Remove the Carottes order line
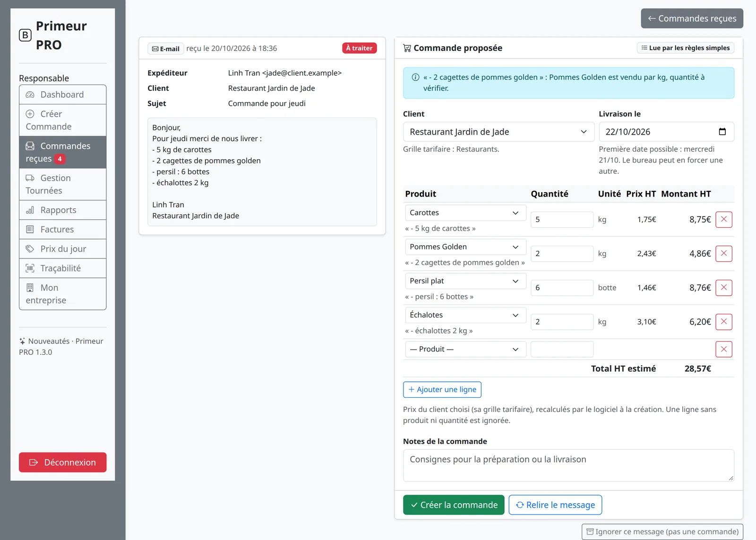 (723, 220)
